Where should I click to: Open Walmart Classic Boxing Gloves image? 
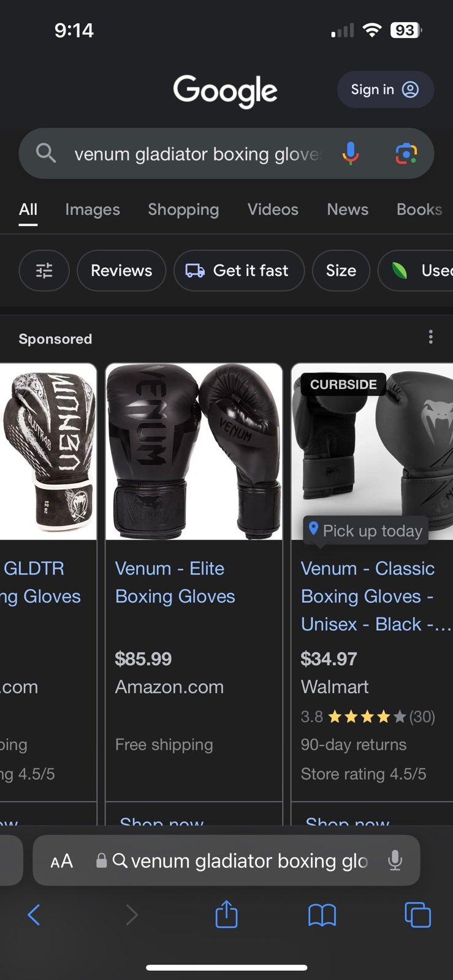pos(372,451)
